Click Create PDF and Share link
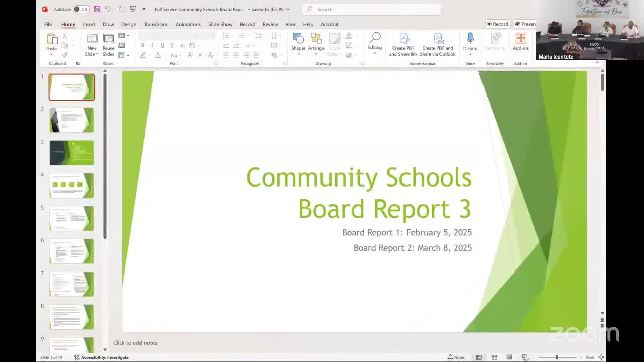This screenshot has height=362, width=644. pyautogui.click(x=403, y=44)
